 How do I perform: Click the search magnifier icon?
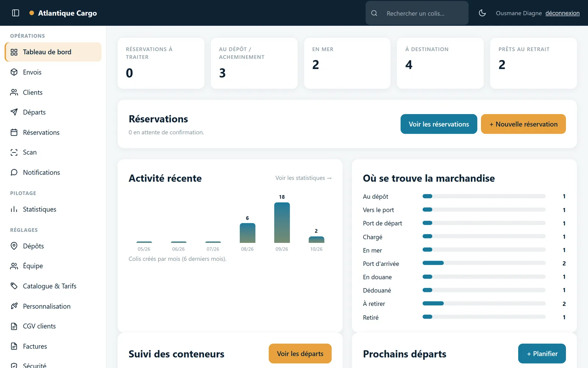click(x=374, y=13)
